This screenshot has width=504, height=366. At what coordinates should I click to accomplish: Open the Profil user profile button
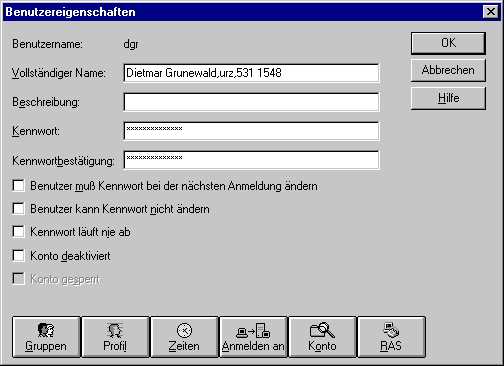[115, 337]
